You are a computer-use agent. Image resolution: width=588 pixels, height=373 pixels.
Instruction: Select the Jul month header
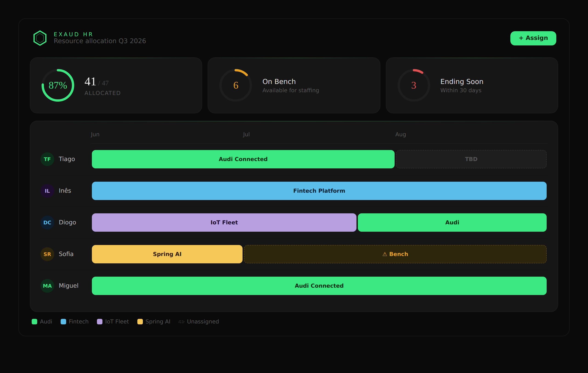point(246,134)
